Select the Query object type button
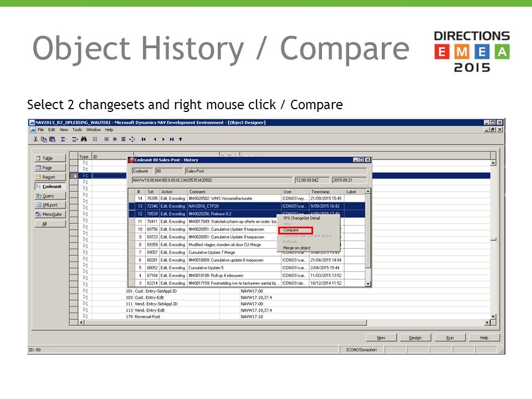 pos(50,196)
